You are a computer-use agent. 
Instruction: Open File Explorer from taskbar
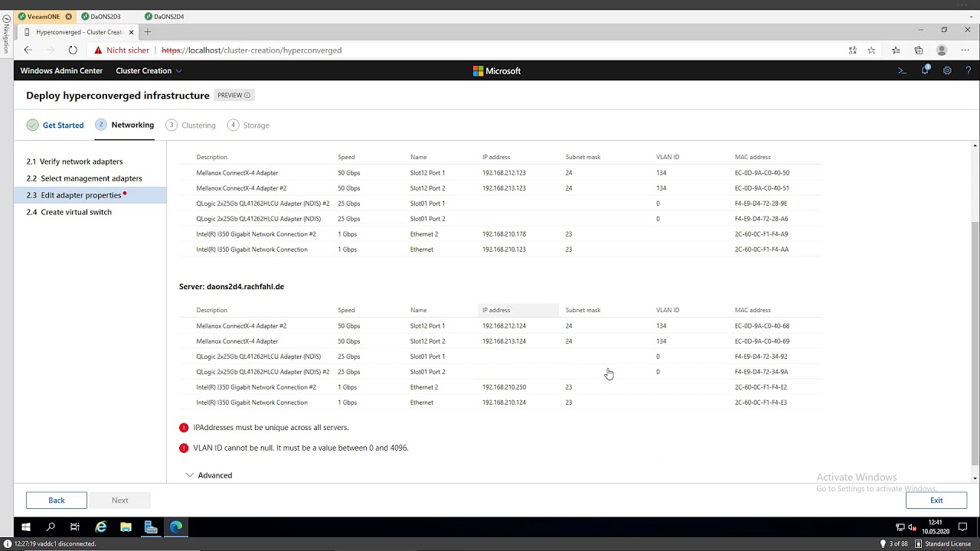126,527
